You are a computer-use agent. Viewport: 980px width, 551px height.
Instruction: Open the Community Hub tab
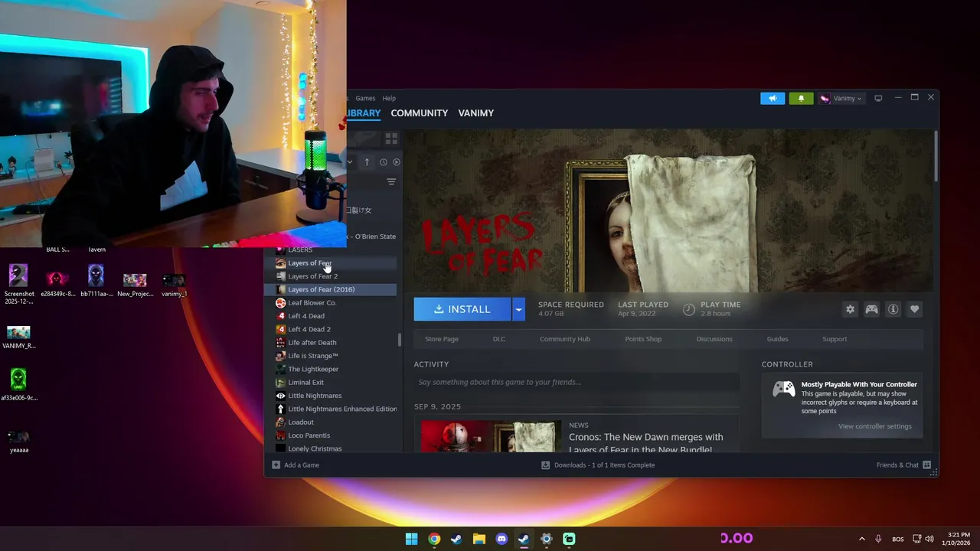pyautogui.click(x=565, y=339)
